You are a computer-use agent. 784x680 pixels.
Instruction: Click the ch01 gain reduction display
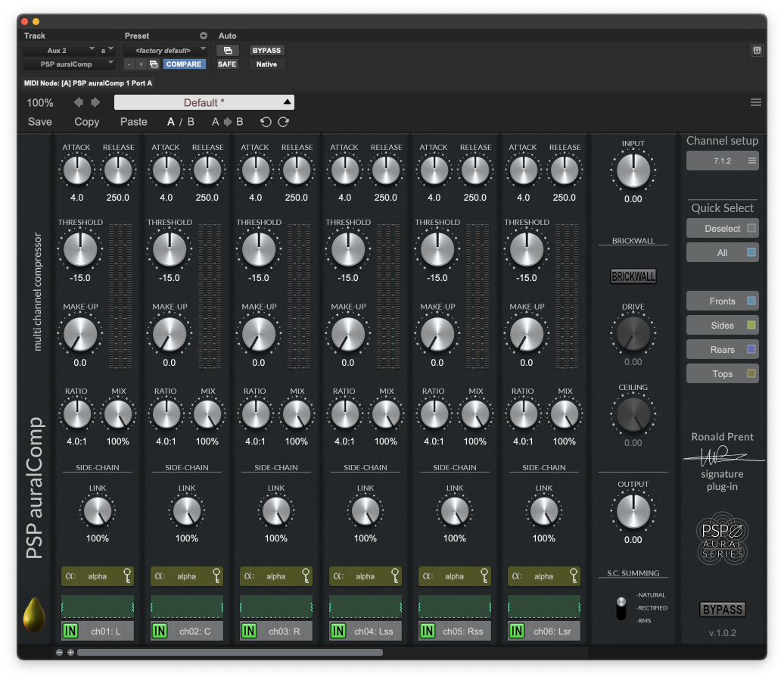point(97,607)
